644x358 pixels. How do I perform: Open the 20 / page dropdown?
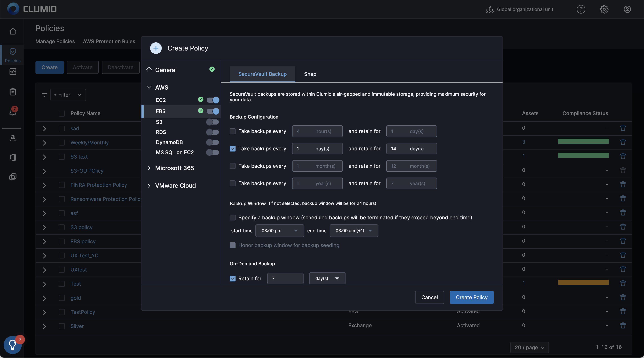(x=529, y=348)
